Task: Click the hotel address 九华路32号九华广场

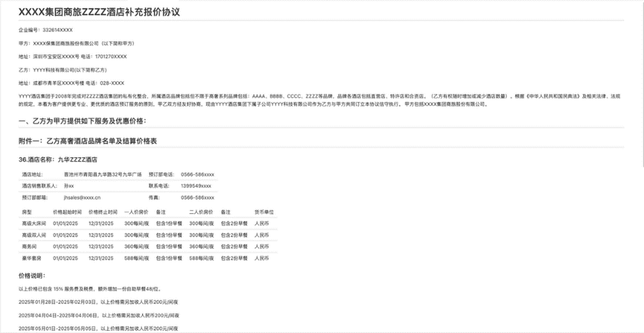Action: [103, 175]
